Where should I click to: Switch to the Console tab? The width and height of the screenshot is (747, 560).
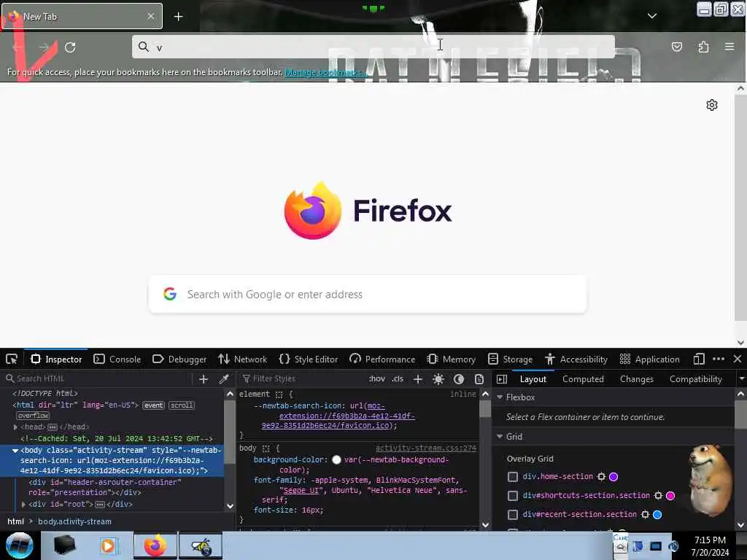pos(117,359)
